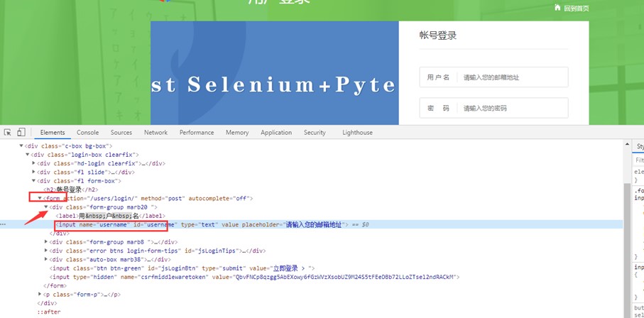644x318 pixels.
Task: Activate the inspect element picker icon
Action: [7, 132]
